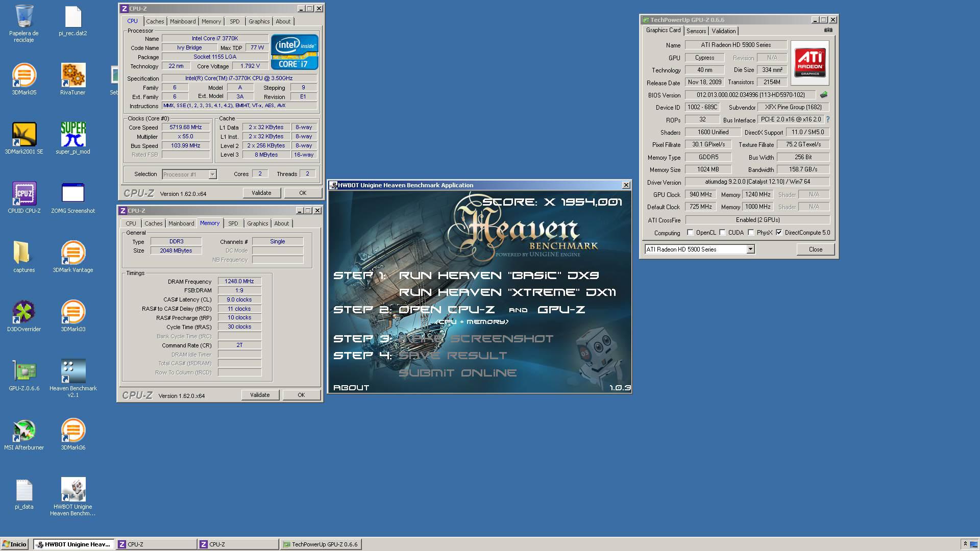Launch 3DMark Vantage shortcut

click(x=73, y=257)
